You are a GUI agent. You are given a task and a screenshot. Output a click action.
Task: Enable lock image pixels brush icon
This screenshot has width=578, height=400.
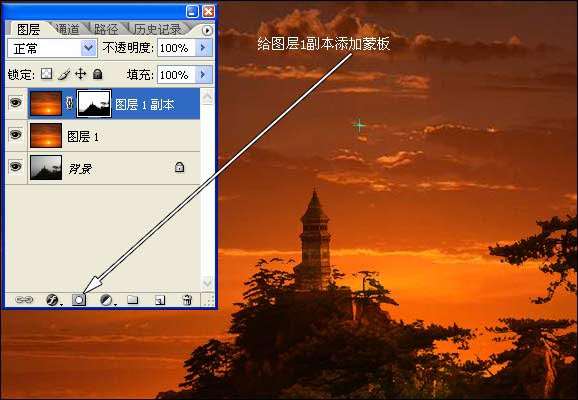pyautogui.click(x=64, y=74)
